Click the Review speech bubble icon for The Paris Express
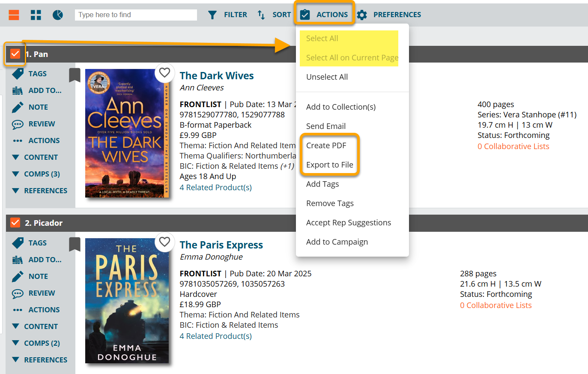Screen dimensions: 588x374 coord(18,293)
